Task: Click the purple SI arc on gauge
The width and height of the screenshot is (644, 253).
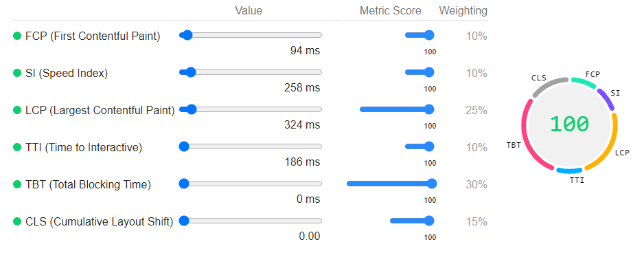Action: click(x=606, y=99)
